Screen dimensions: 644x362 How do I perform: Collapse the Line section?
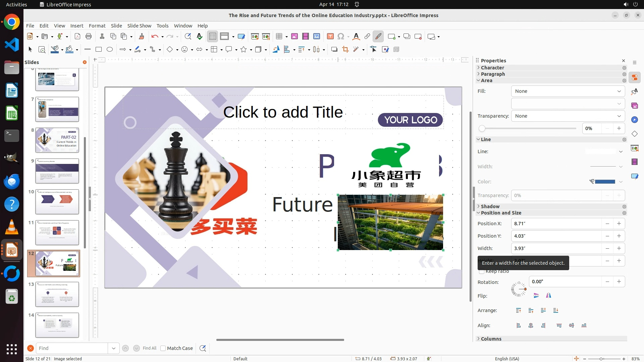coord(485,139)
